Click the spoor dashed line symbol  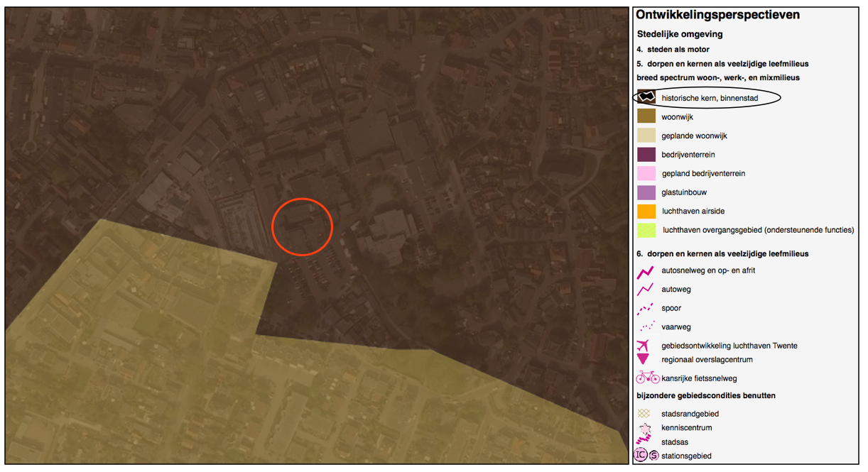point(646,309)
